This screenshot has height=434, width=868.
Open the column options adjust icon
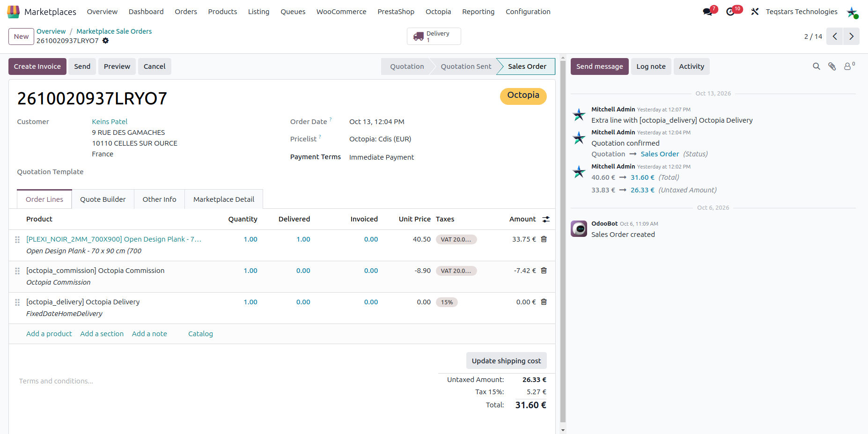tap(546, 219)
